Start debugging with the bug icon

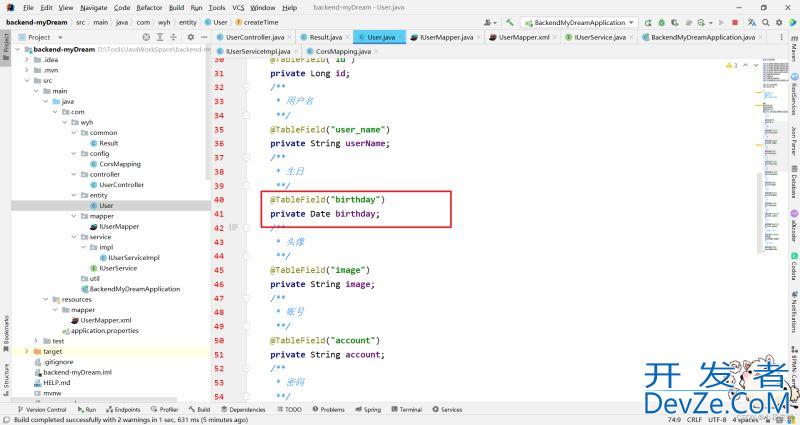click(661, 22)
